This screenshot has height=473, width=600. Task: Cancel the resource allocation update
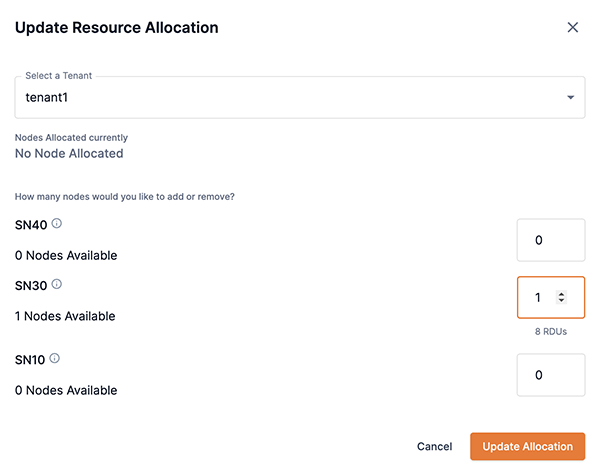pyautogui.click(x=434, y=446)
